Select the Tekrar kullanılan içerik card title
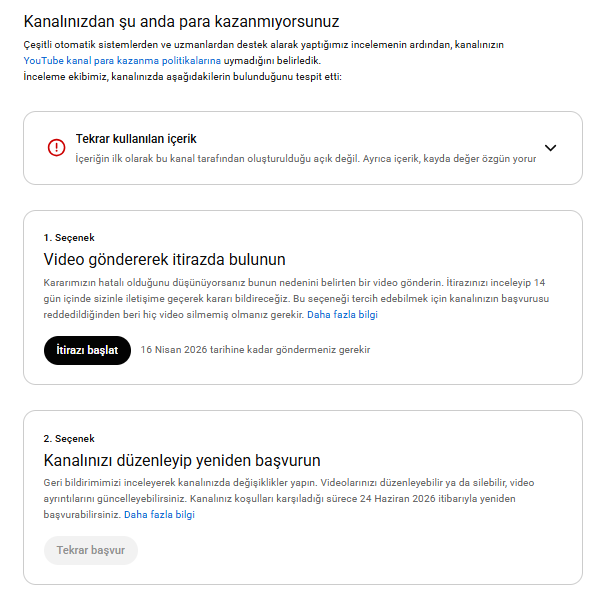This screenshot has height=595, width=615. (x=136, y=139)
